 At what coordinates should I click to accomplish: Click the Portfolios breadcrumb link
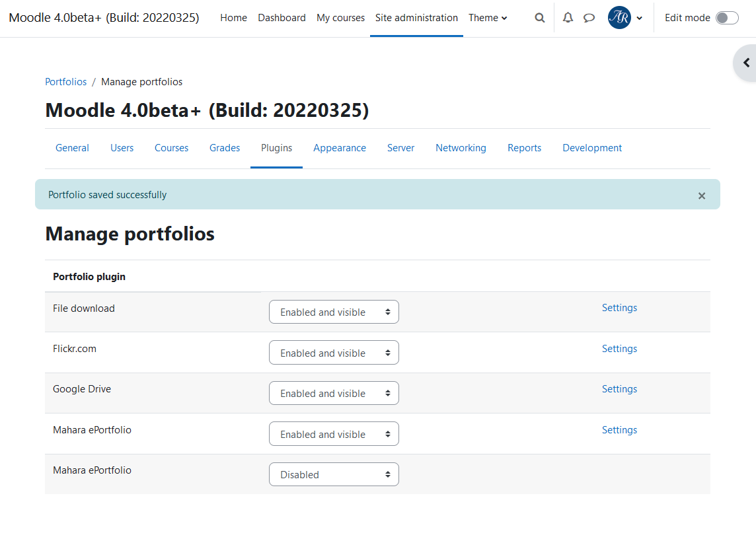tap(65, 82)
